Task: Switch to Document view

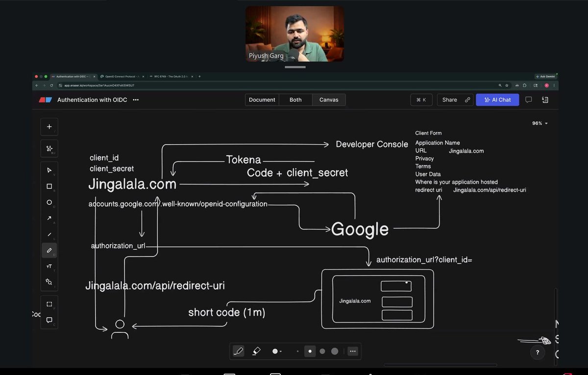Action: 262,100
